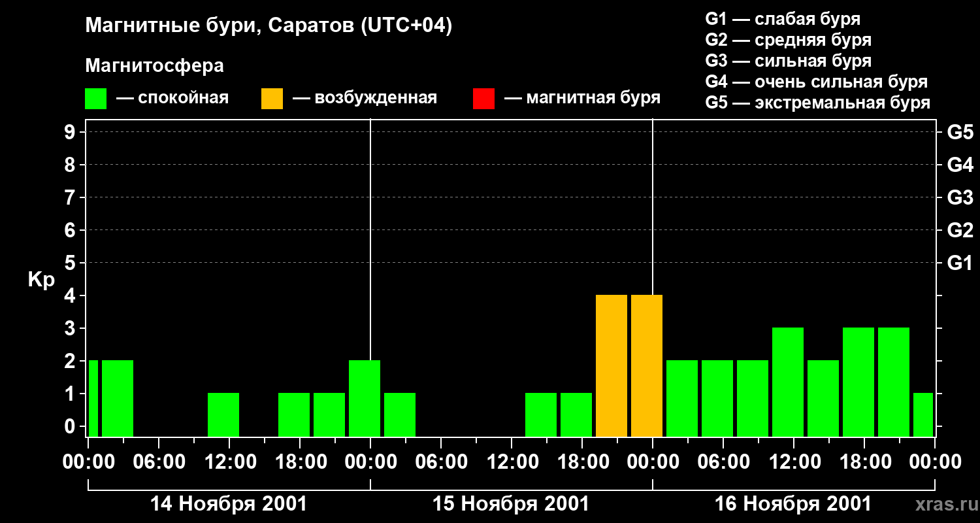Click the red 'магнитная буря' legend swatch
This screenshot has height=523, width=980.
tap(483, 99)
